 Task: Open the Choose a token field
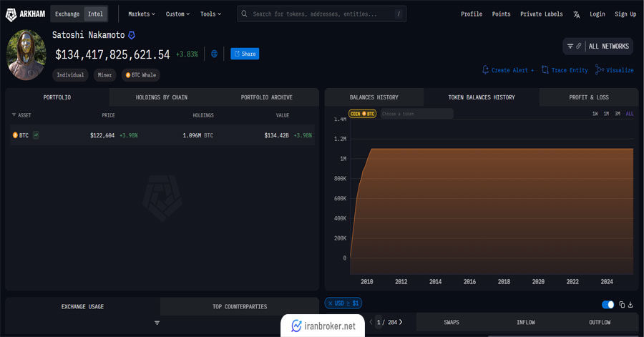point(416,114)
